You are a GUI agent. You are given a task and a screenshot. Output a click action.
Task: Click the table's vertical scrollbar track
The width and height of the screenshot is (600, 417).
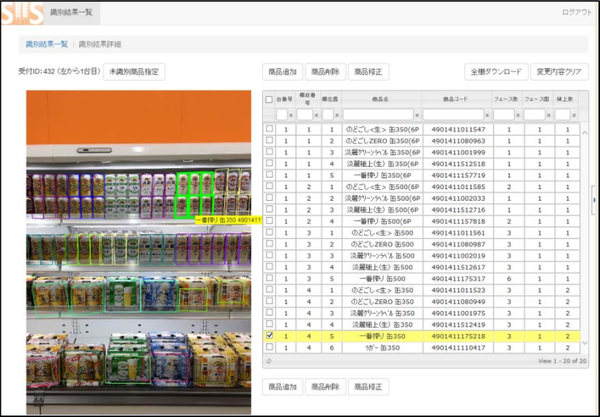pyautogui.click(x=584, y=237)
